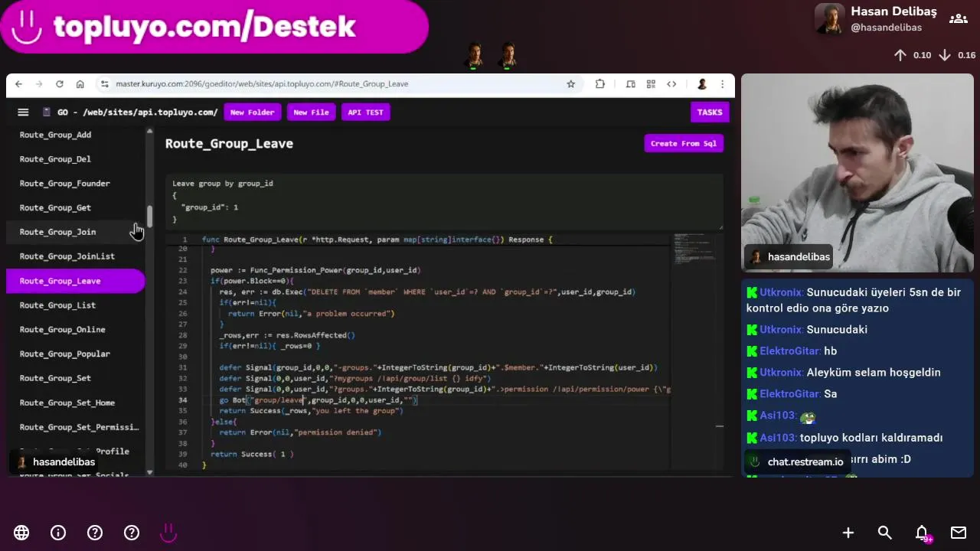Click Create From Sql button
This screenshot has height=551, width=980.
click(x=684, y=143)
